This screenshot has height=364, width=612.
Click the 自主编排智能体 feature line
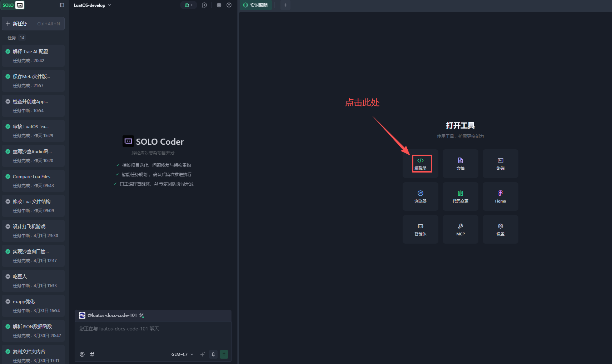point(156,184)
